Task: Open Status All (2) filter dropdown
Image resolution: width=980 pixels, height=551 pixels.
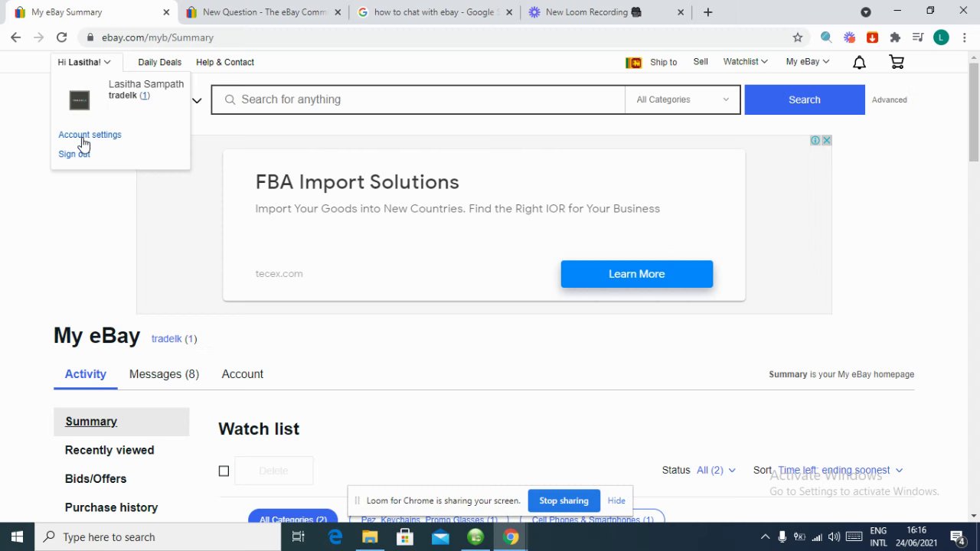Action: pyautogui.click(x=716, y=470)
